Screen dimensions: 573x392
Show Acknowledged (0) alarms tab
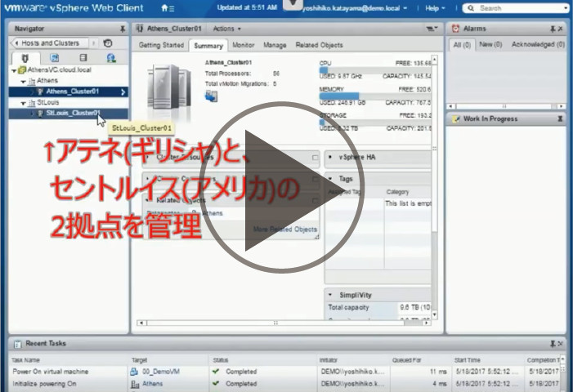tap(538, 45)
